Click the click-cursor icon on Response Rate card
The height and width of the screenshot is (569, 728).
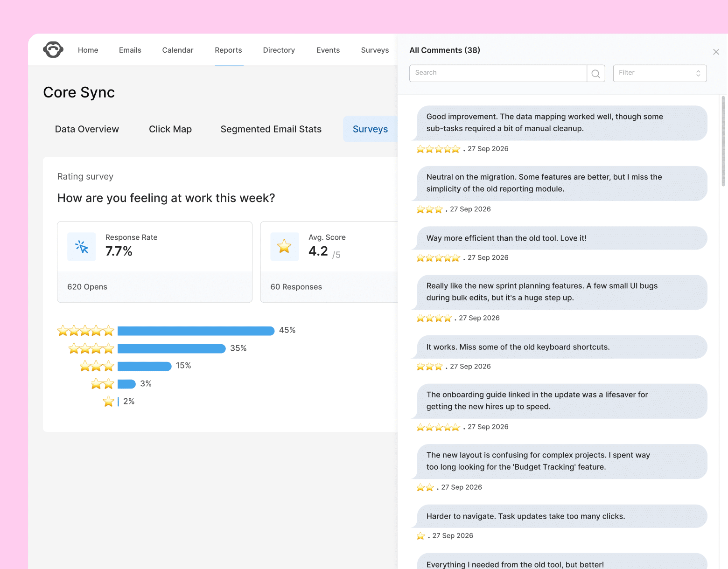tap(82, 247)
